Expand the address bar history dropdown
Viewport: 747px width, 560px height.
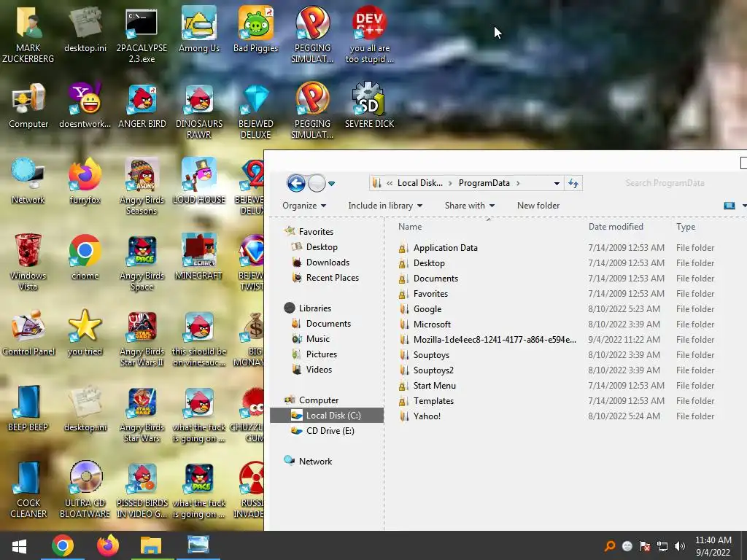[557, 183]
